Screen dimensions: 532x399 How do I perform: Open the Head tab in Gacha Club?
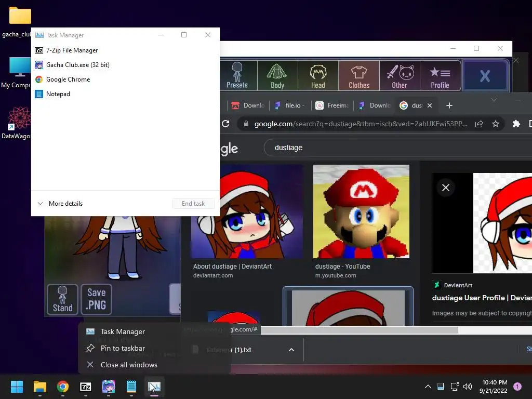(x=318, y=76)
